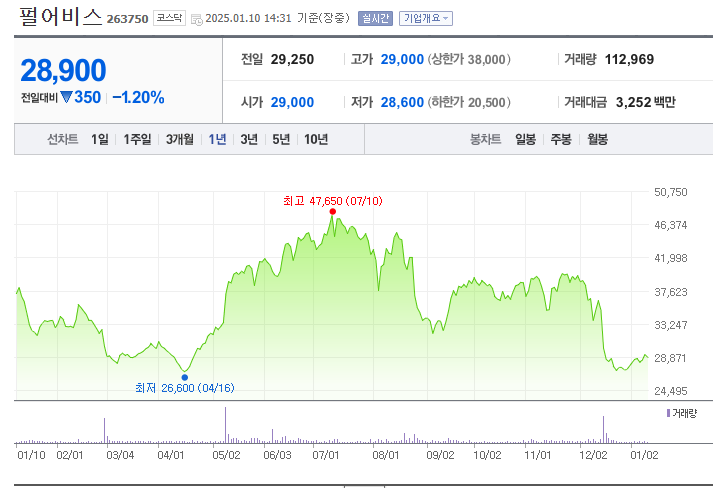Click the 고가 value 29,000
713x488 pixels.
tap(402, 60)
